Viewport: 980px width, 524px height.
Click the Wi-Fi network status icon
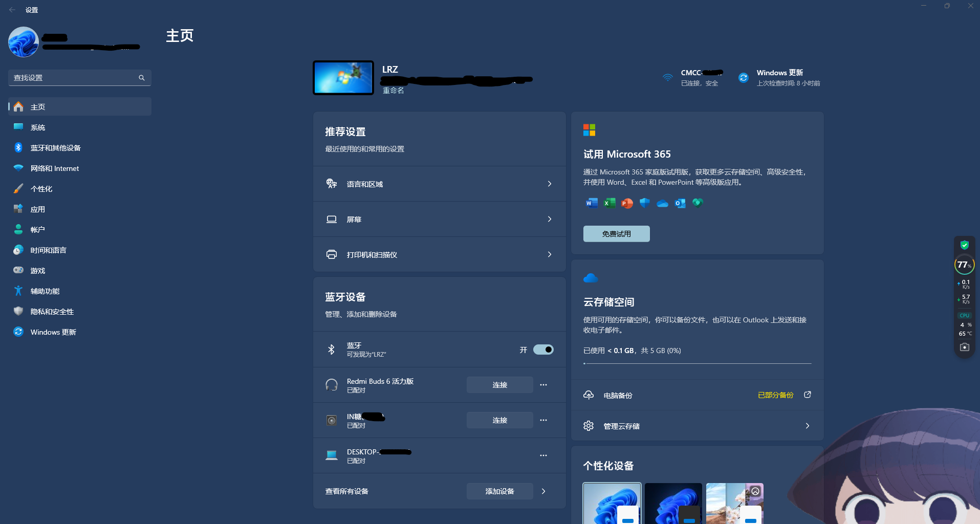click(667, 78)
